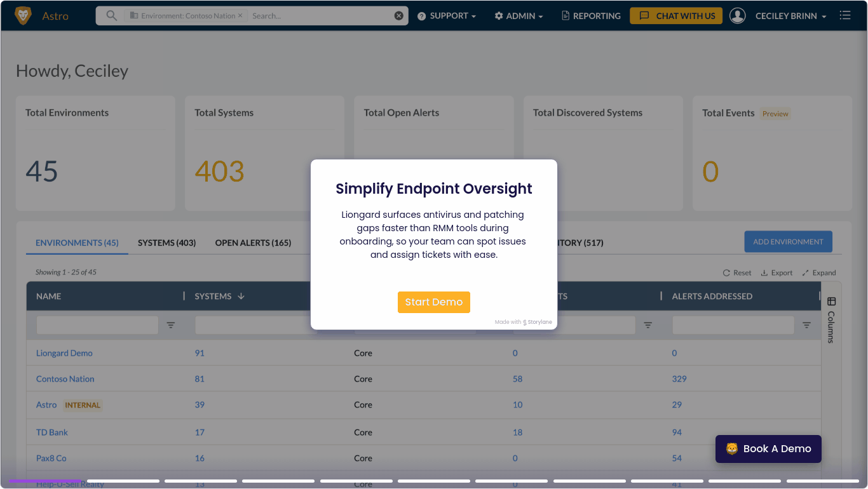Open the Columns side panel
The height and width of the screenshot is (489, 868).
click(831, 319)
